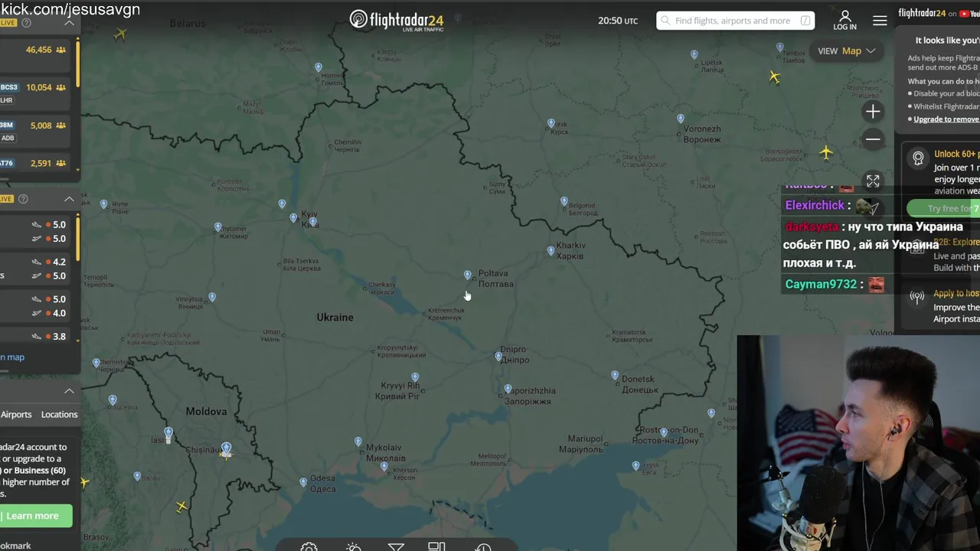
Task: Focus the Find flights search field
Action: click(735, 21)
